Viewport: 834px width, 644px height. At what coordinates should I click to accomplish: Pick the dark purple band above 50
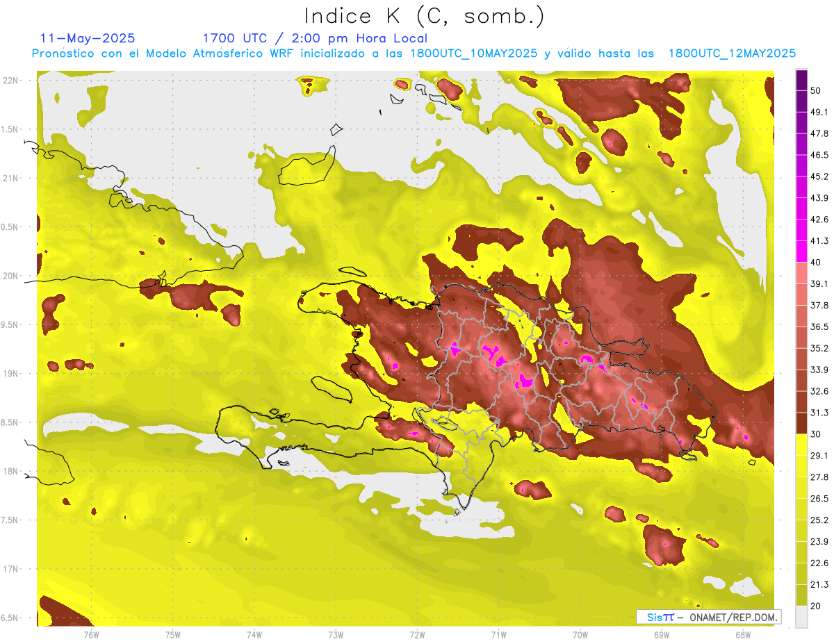click(801, 80)
